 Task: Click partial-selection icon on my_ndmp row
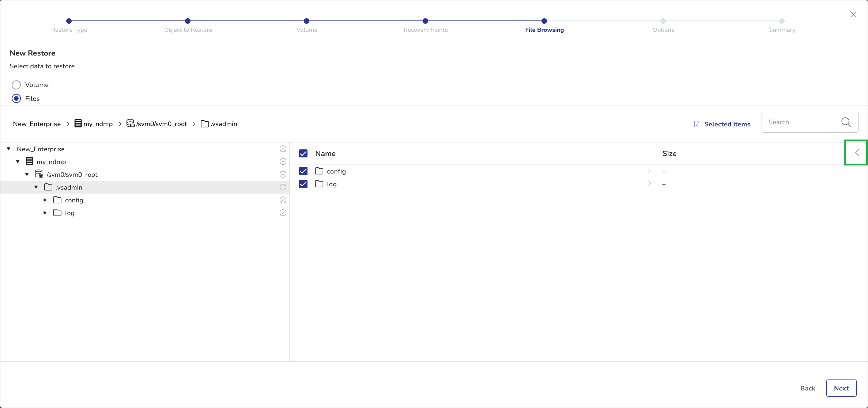[283, 161]
